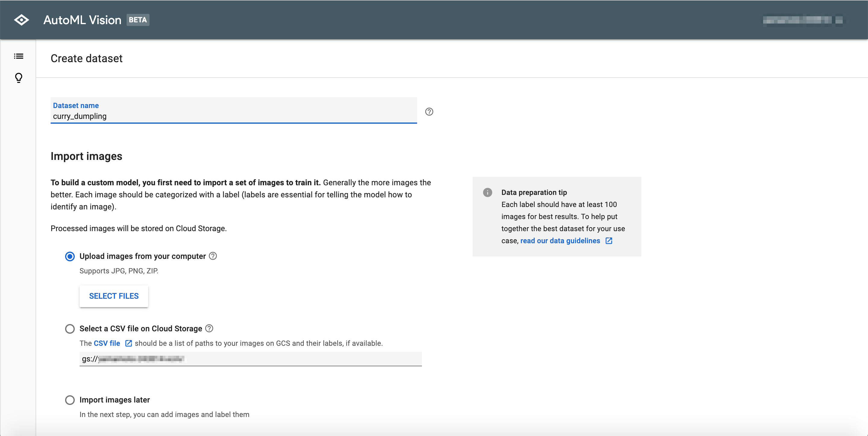Click help icon next to CSV file option
The width and height of the screenshot is (868, 436).
[209, 328]
